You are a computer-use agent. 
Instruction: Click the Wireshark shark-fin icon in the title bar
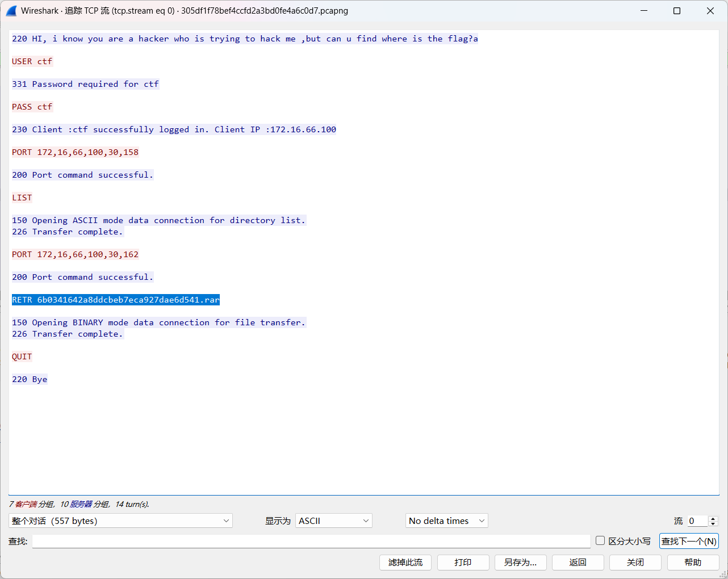tap(11, 10)
